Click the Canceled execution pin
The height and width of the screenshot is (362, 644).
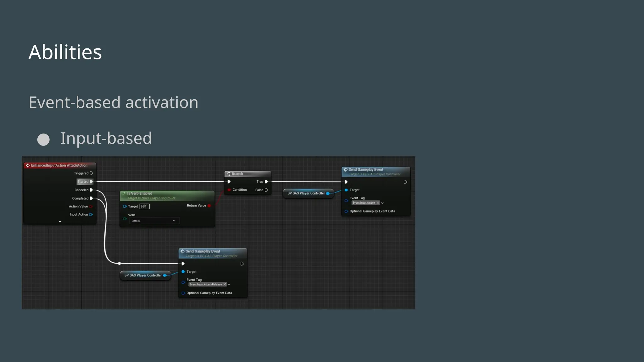[x=92, y=190]
